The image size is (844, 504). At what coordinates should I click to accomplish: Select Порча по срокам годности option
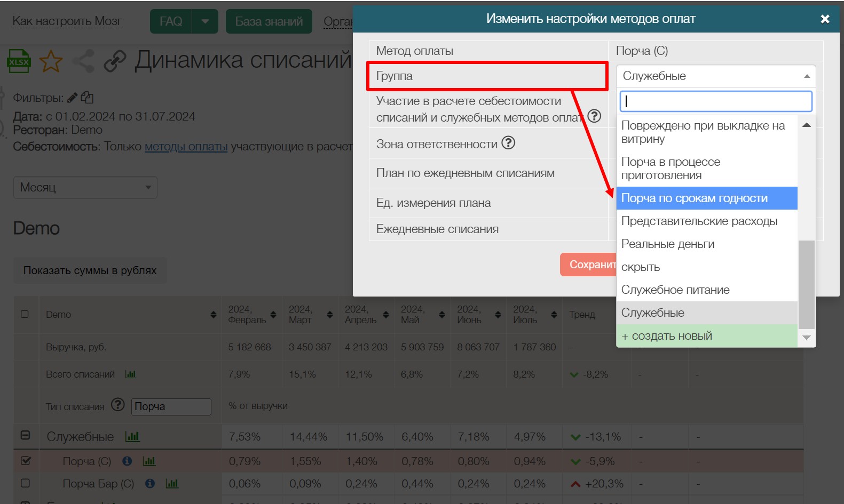click(706, 198)
